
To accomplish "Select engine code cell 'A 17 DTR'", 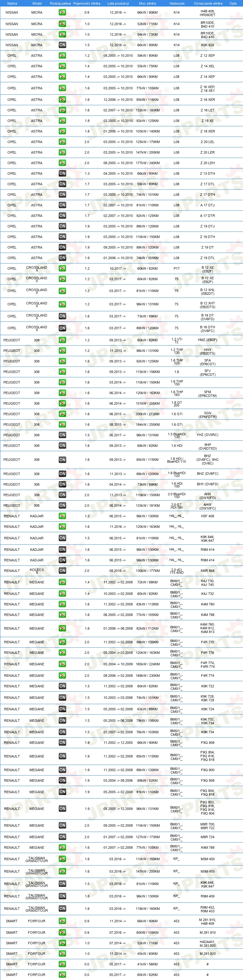I will click(x=208, y=216).
